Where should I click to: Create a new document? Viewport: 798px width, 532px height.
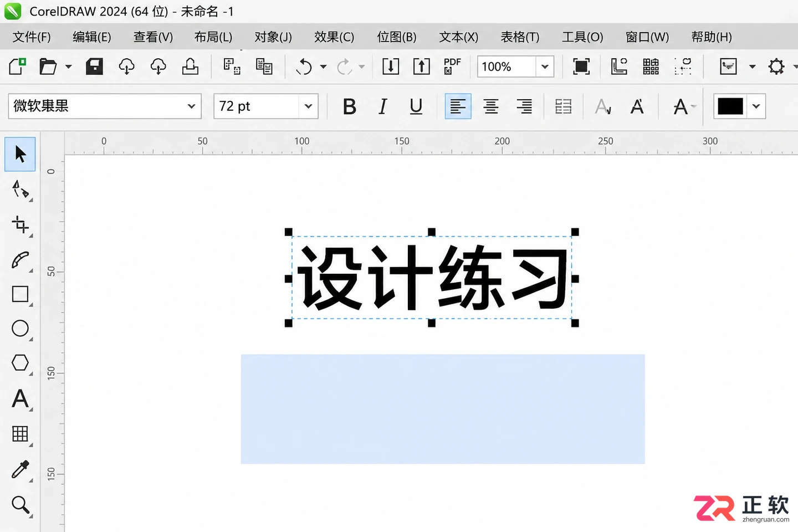point(17,66)
